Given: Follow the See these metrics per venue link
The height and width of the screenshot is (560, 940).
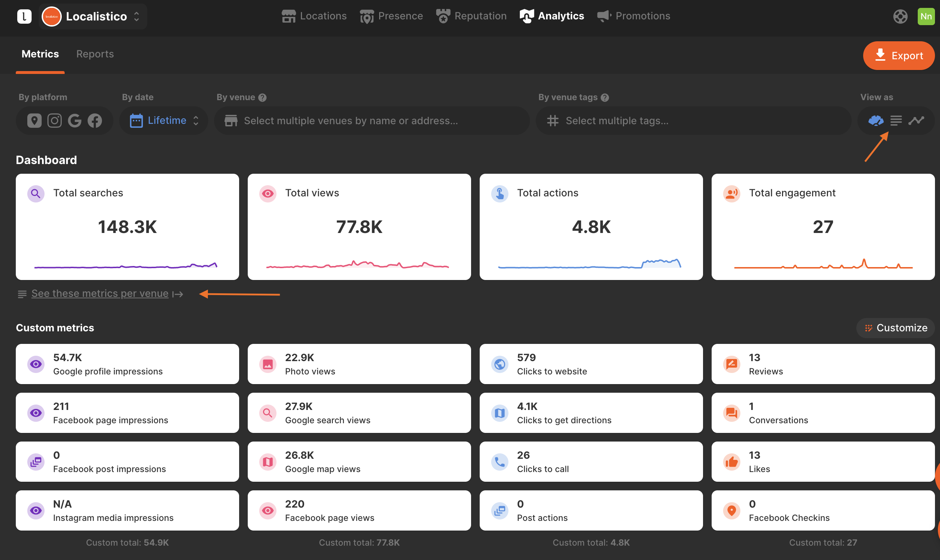Looking at the screenshot, I should point(100,294).
